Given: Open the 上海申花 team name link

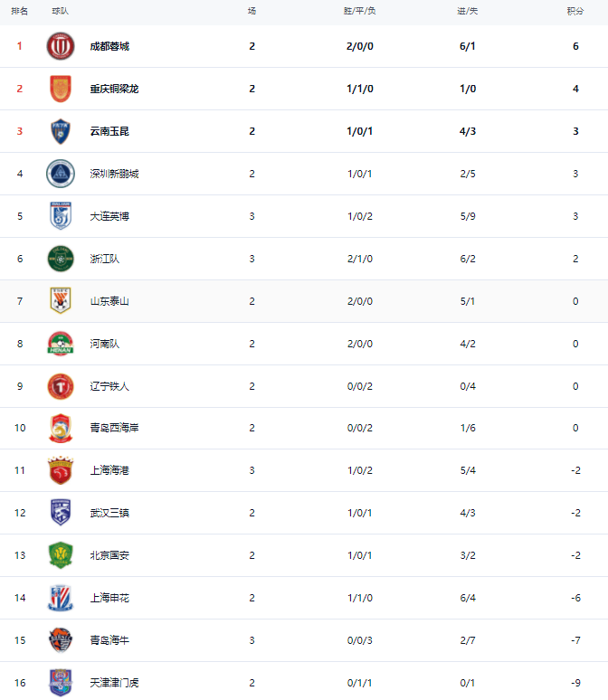Looking at the screenshot, I should 109,598.
